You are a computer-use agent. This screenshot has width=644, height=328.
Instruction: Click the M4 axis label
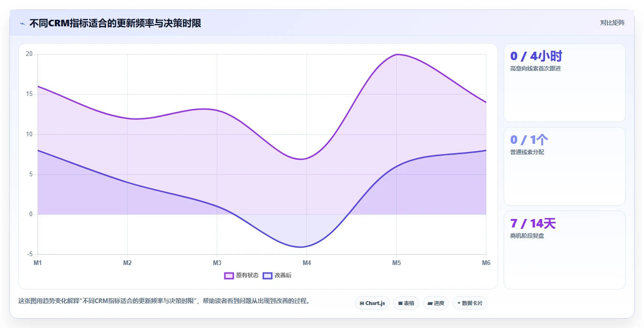[307, 263]
